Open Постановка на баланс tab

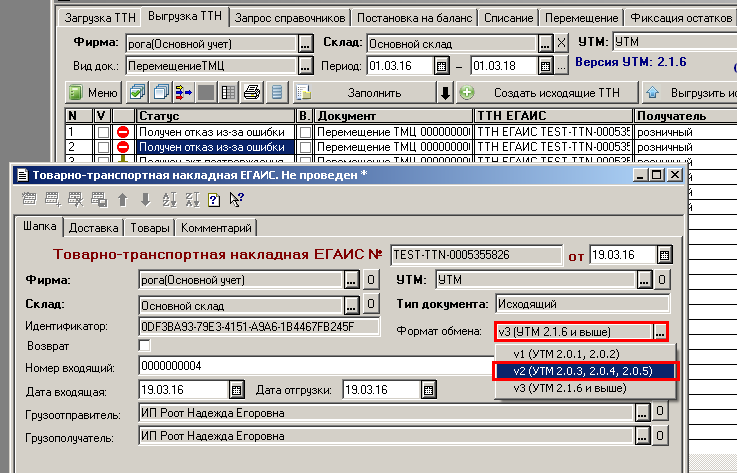pos(415,18)
